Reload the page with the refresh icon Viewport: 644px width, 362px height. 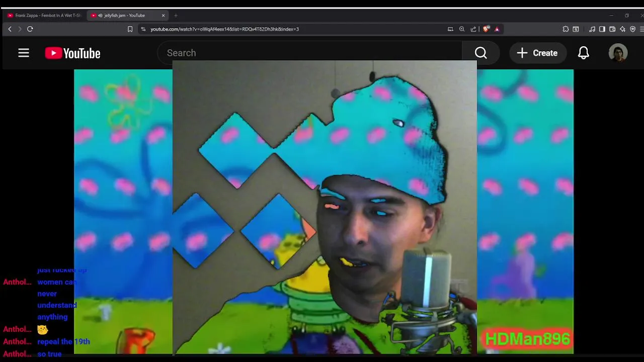coord(30,29)
